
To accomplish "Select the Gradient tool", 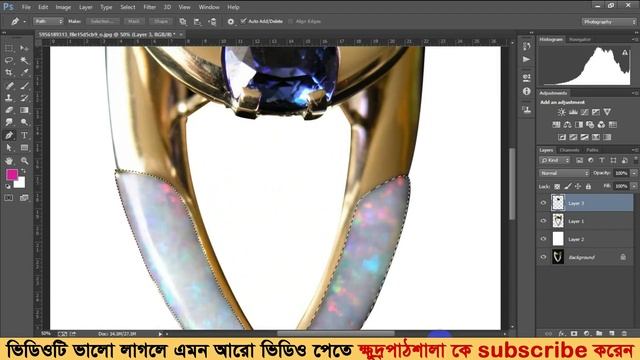I will pyautogui.click(x=24, y=110).
